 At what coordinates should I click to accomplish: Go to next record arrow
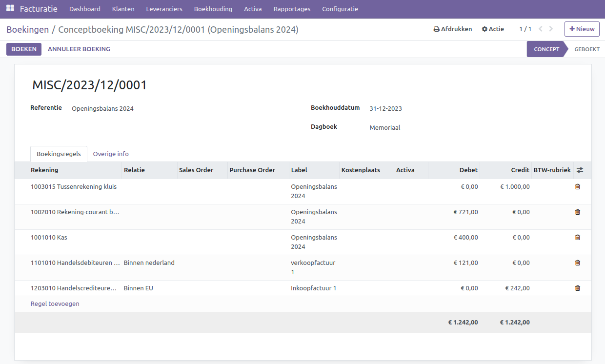click(x=551, y=29)
